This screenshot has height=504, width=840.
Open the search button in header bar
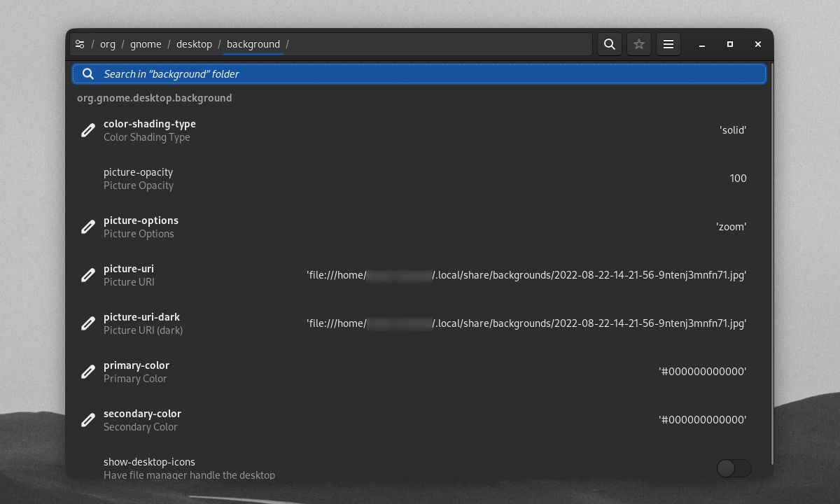(610, 44)
